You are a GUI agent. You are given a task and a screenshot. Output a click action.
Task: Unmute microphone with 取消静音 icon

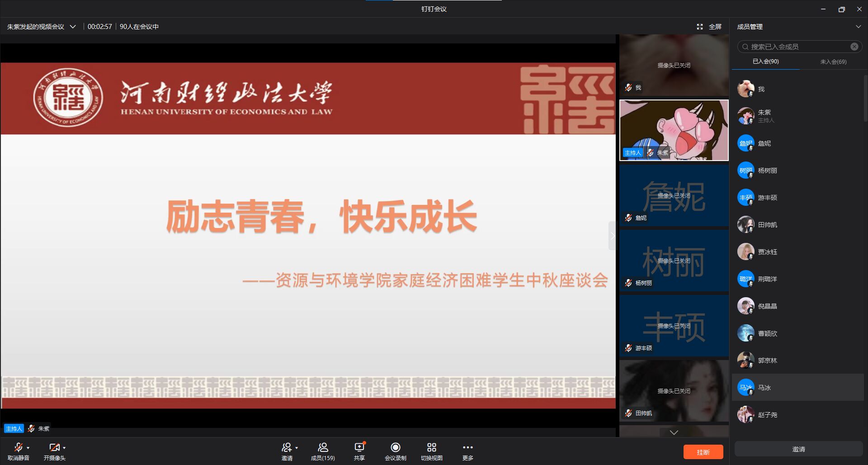pos(18,447)
